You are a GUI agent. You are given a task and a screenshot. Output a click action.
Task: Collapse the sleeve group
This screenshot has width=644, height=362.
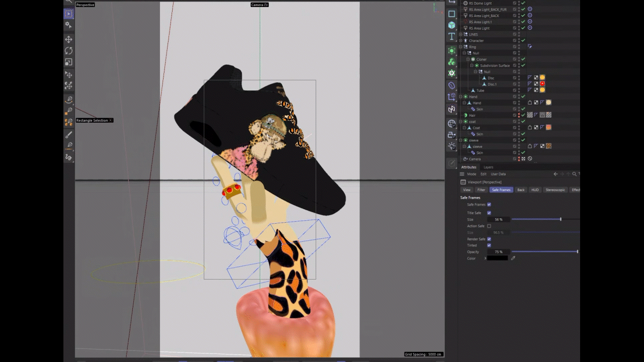[x=460, y=140]
